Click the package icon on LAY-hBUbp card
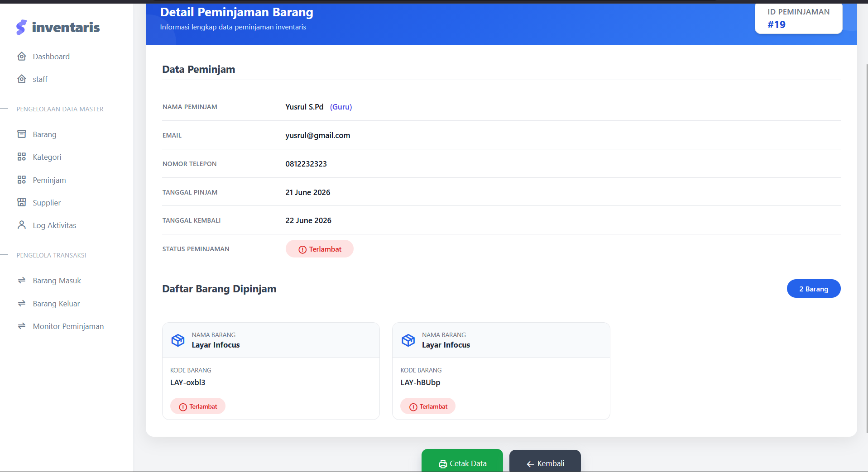Image resolution: width=868 pixels, height=472 pixels. click(x=408, y=340)
